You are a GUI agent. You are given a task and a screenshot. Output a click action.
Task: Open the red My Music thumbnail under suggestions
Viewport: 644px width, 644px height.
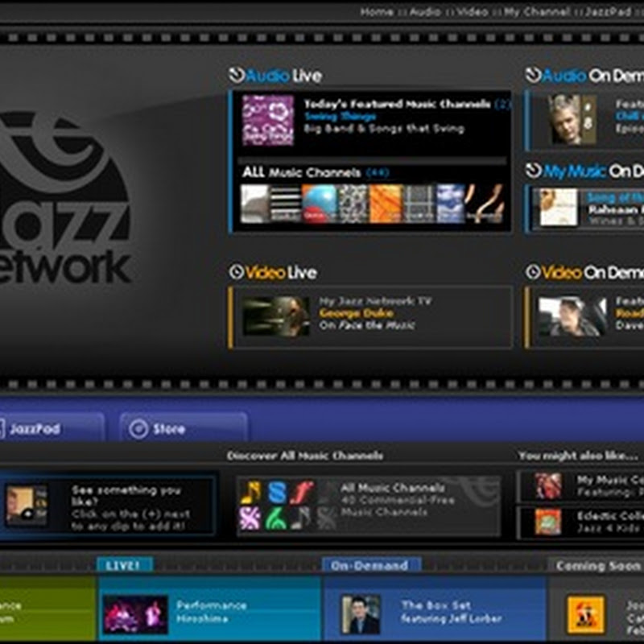(x=548, y=486)
